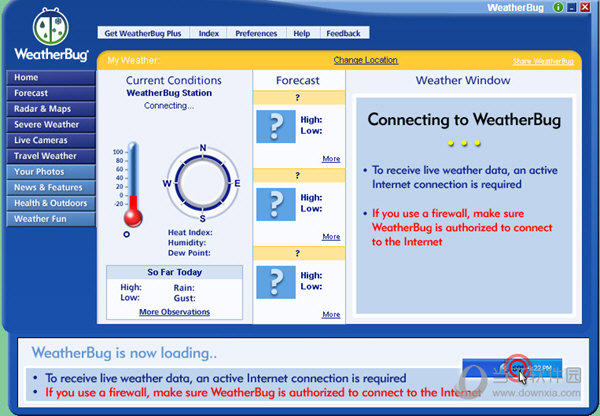The height and width of the screenshot is (416, 600).
Task: Click WeatherBug is now loading text
Action: (124, 352)
